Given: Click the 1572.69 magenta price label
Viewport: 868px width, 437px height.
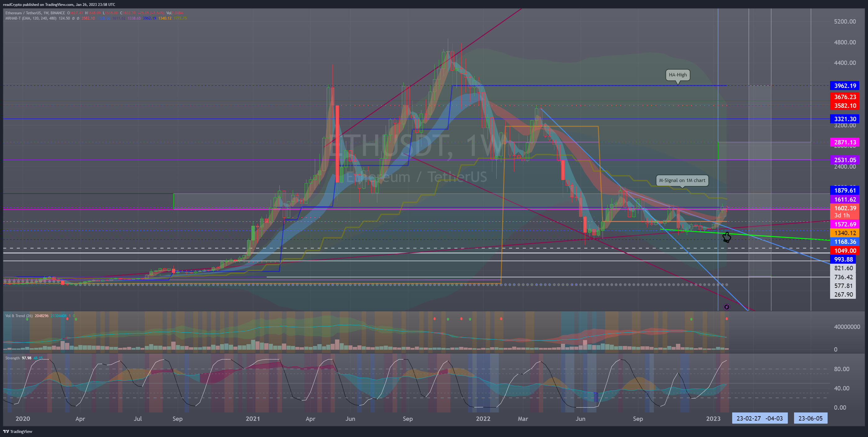Looking at the screenshot, I should [844, 224].
